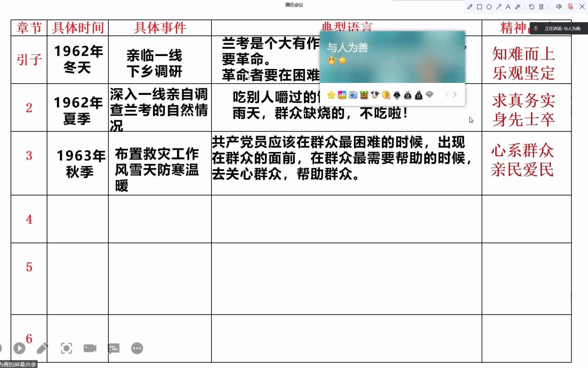Click the 正在讲话 speaker notification text

tap(563, 29)
